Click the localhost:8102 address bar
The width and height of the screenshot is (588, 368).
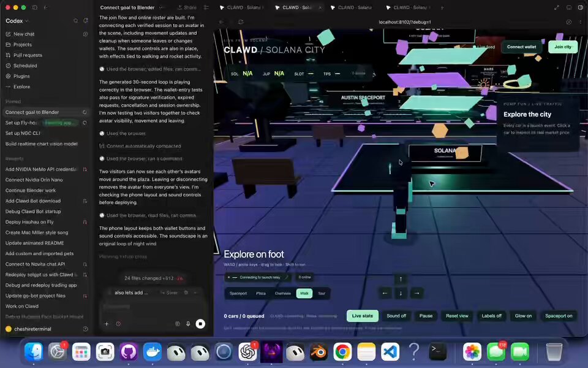pyautogui.click(x=405, y=22)
